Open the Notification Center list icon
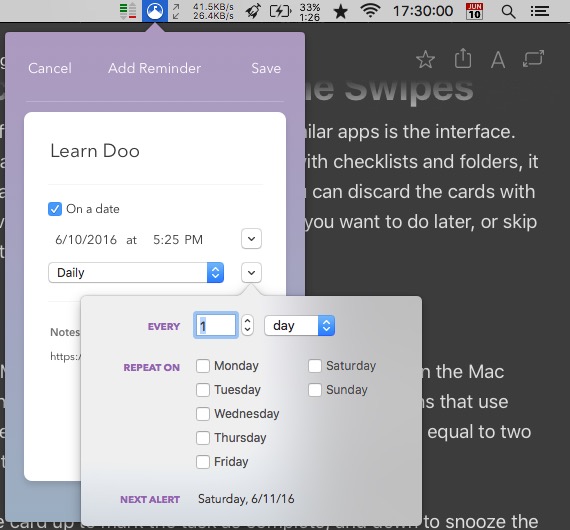Screen dimensions: 570x530 coord(539,11)
